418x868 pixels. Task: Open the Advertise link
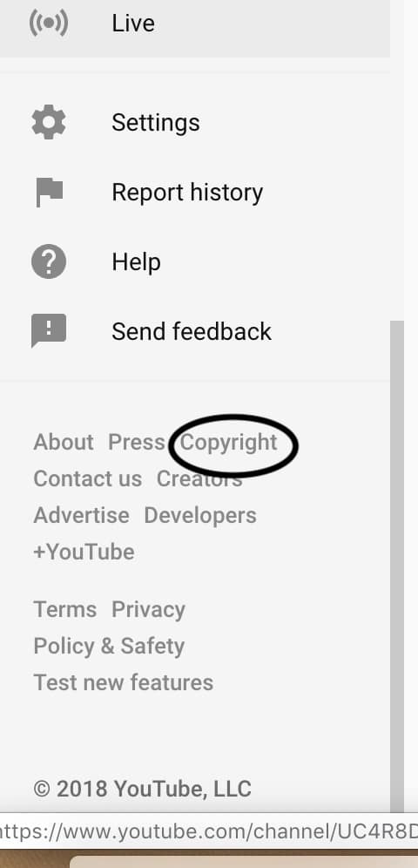[x=81, y=515]
